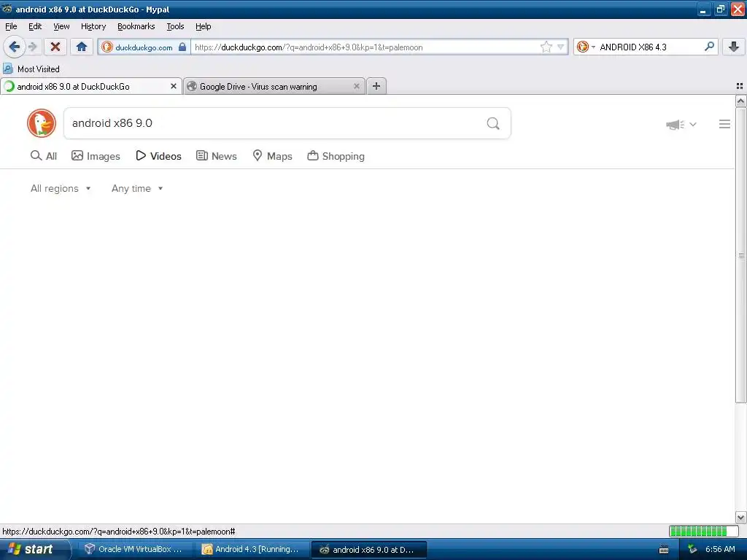The width and height of the screenshot is (747, 560).
Task: Close the DuckDuckGo tab
Action: point(174,86)
